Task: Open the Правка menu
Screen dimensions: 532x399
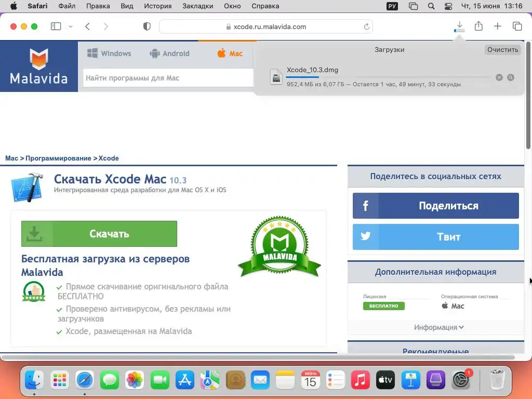Action: 98,6
